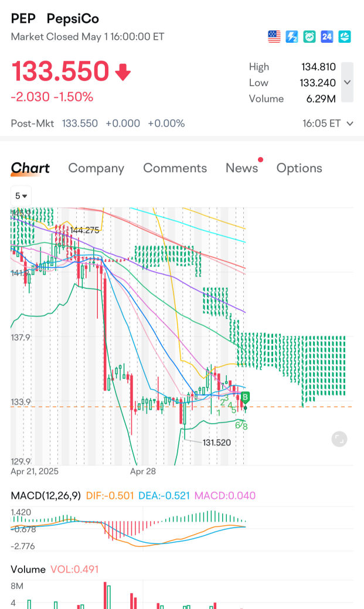364x609 pixels.
Task: Expand the High/Low/Volume stats panel
Action: 347,83
